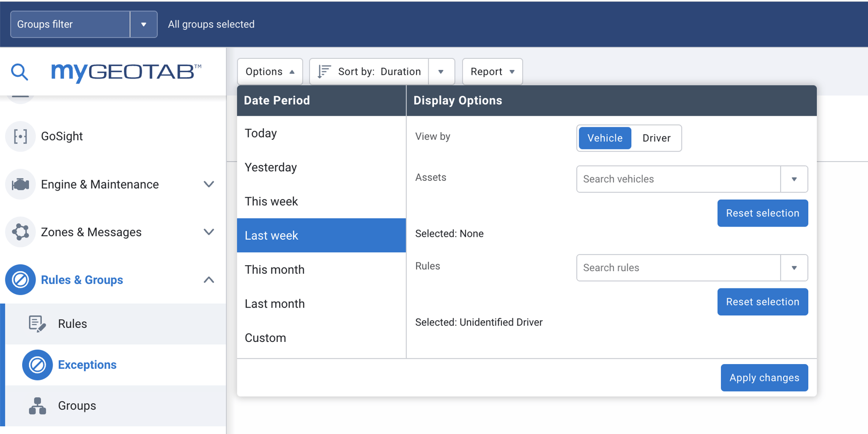Image resolution: width=868 pixels, height=434 pixels.
Task: Select the GoSight icon in the sidebar
Action: point(20,136)
